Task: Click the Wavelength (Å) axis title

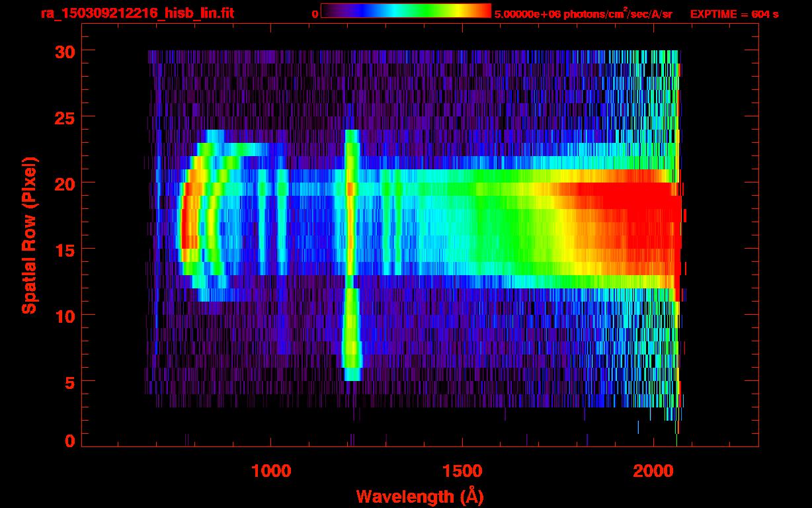Action: coord(420,496)
